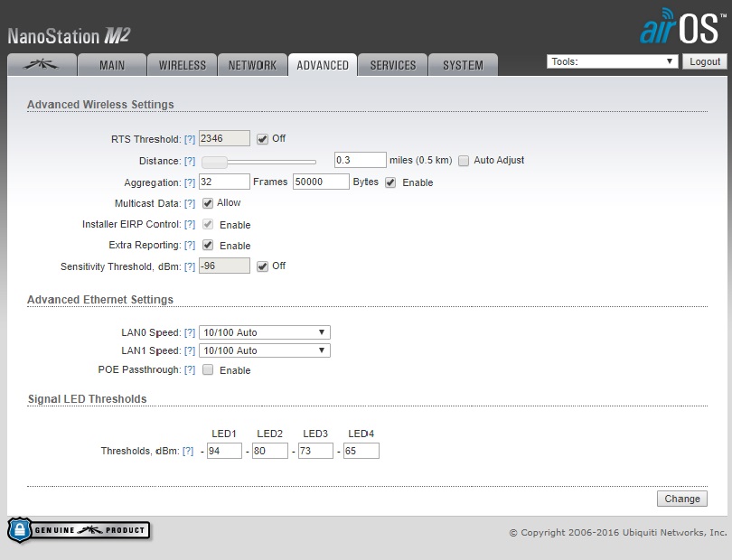Open POE Passthrough help icon
Viewport: 732px width, 560px height.
click(190, 370)
